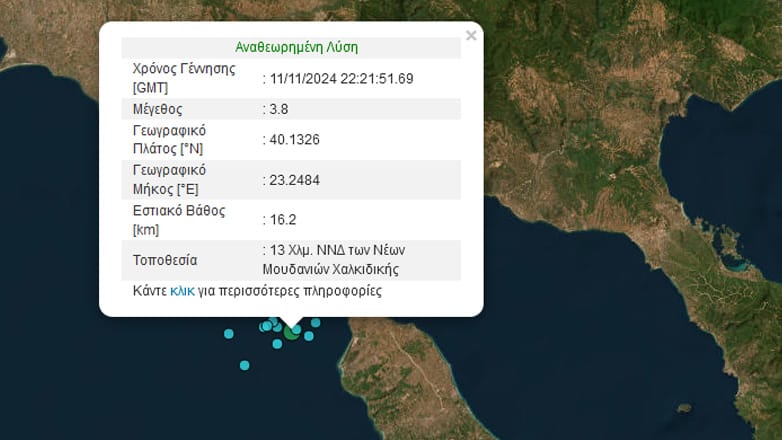Image resolution: width=782 pixels, height=440 pixels.
Task: Pick the westernmost isolated cyan quake marker
Action: point(228,334)
